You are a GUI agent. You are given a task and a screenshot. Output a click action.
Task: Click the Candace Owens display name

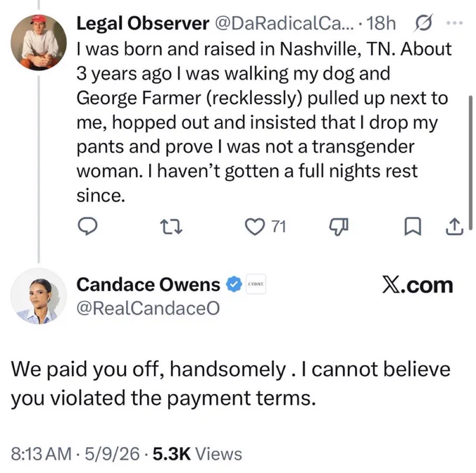(148, 285)
